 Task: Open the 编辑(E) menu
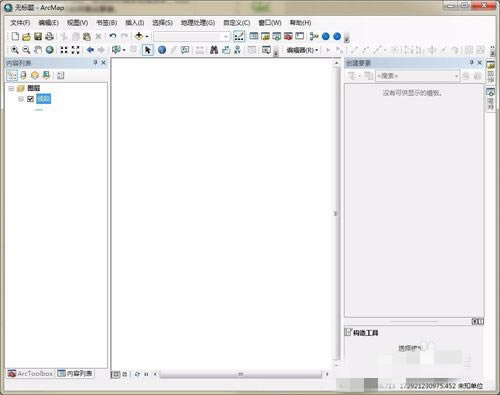point(49,23)
